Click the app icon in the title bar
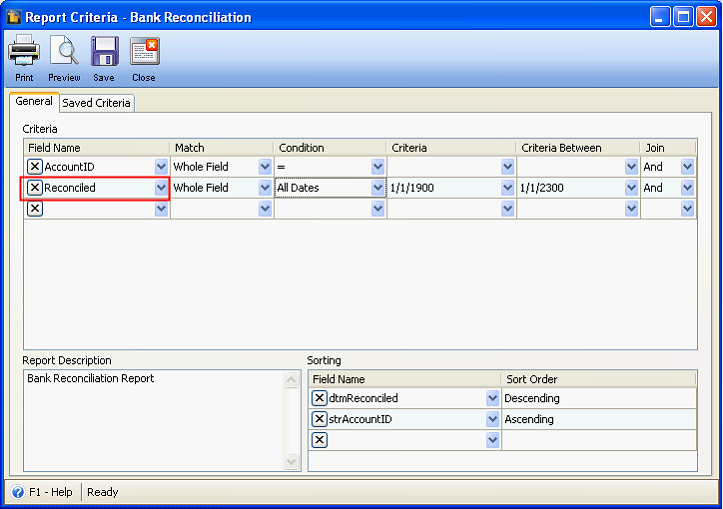The image size is (723, 509). (x=14, y=17)
